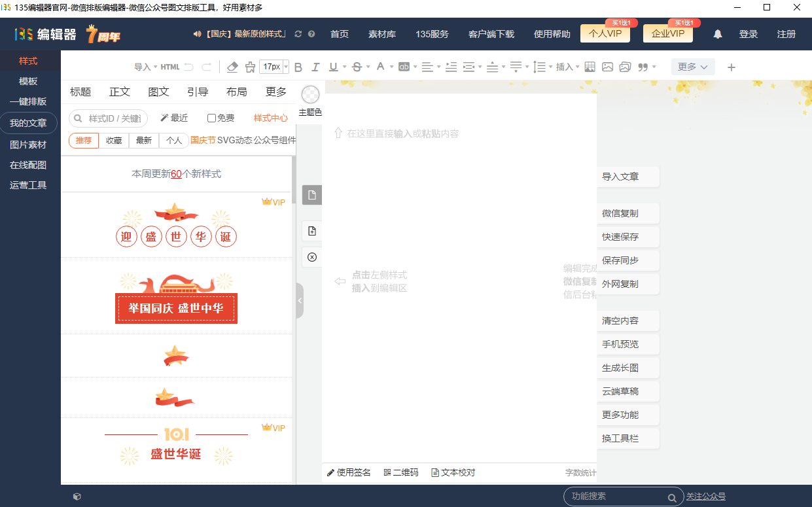812x507 pixels.
Task: Open the notification bell
Action: [x=717, y=33]
